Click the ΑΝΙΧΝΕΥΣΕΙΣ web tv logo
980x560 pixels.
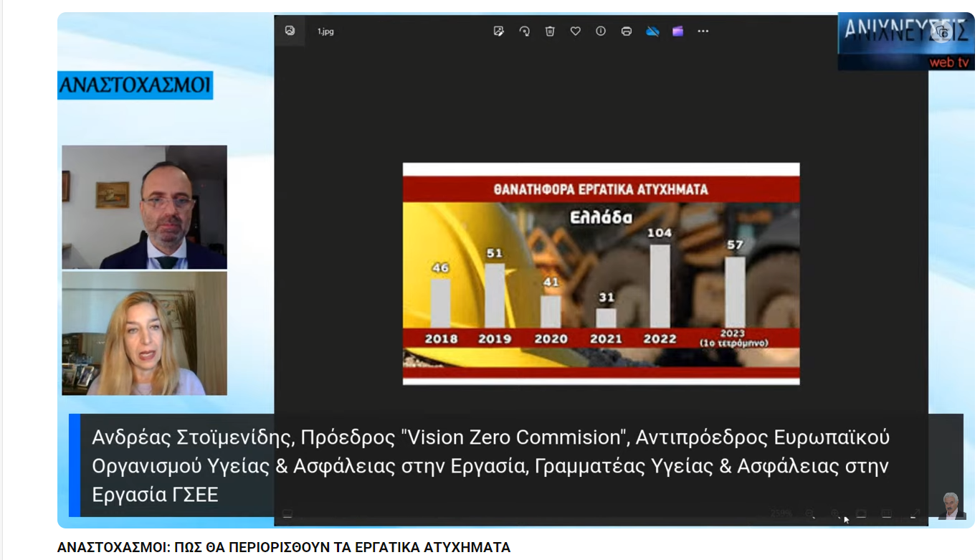[905, 40]
